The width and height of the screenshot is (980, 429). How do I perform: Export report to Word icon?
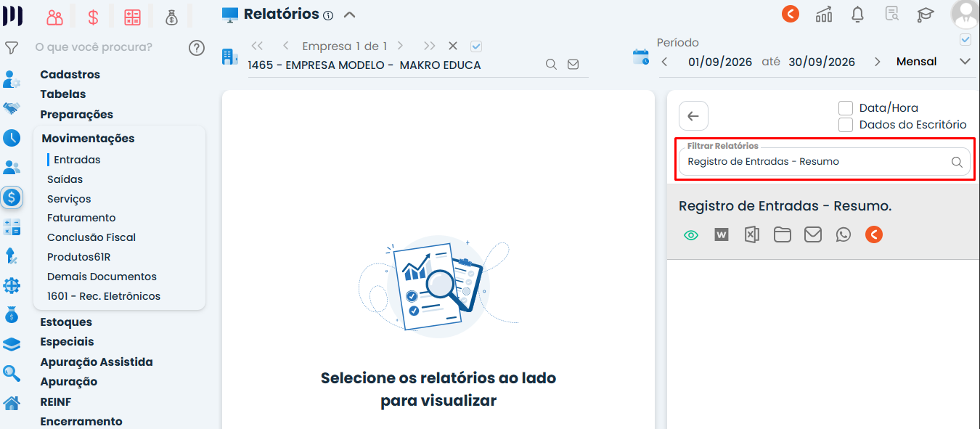721,234
